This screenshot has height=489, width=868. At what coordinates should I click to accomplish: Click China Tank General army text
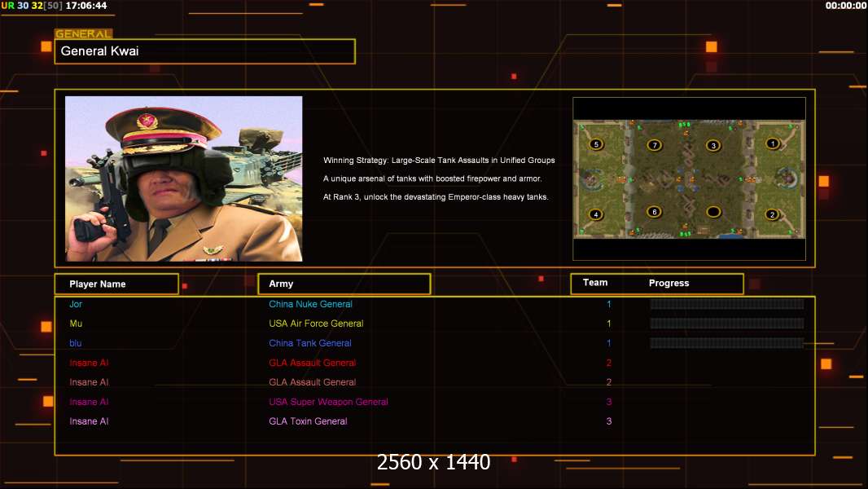click(310, 343)
